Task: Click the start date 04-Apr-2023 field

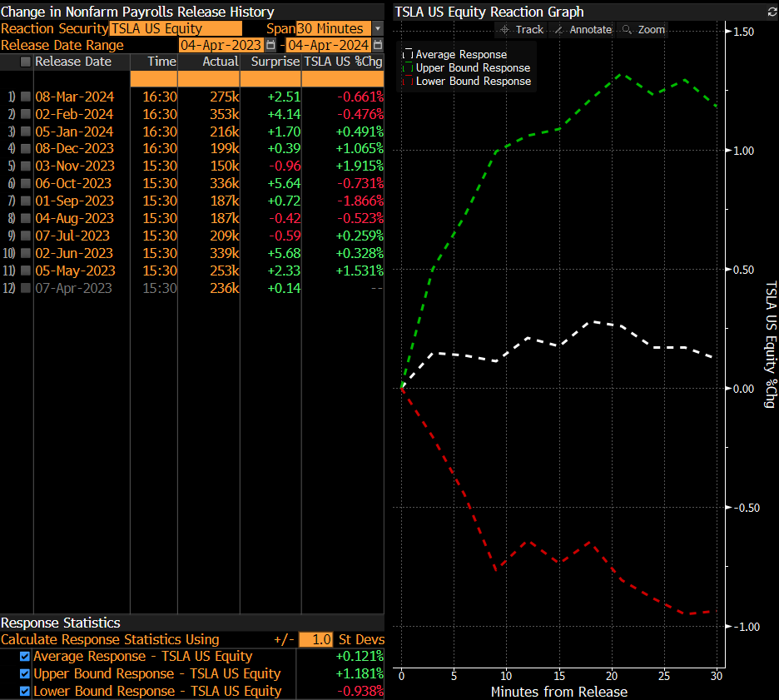Action: point(221,45)
